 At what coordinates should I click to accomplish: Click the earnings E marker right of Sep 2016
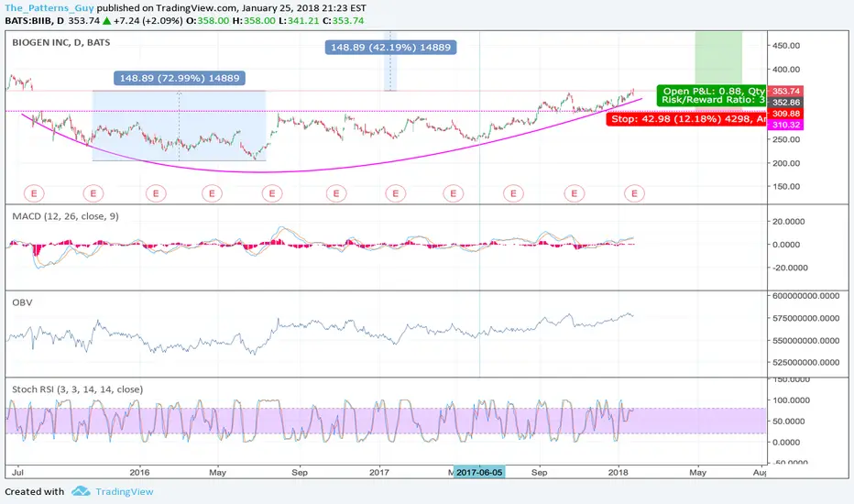coord(336,192)
